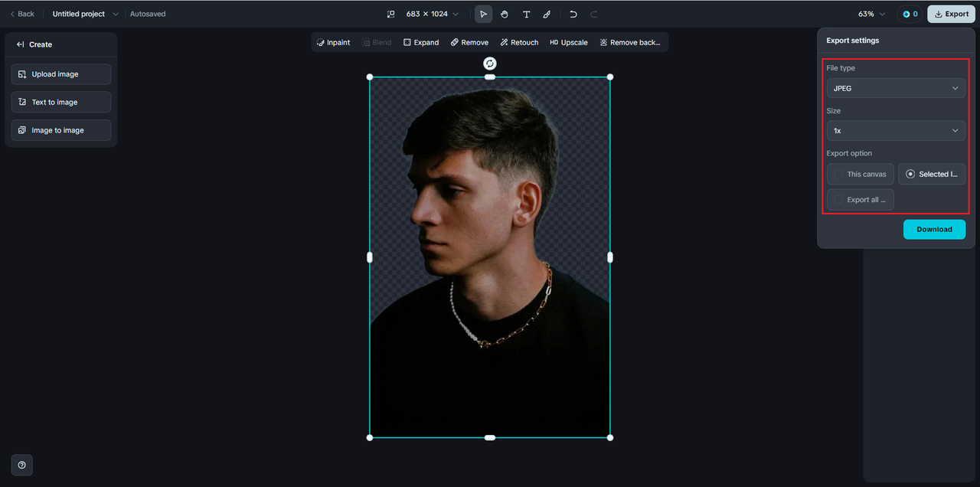
Task: Choose Text to image
Action: click(61, 102)
